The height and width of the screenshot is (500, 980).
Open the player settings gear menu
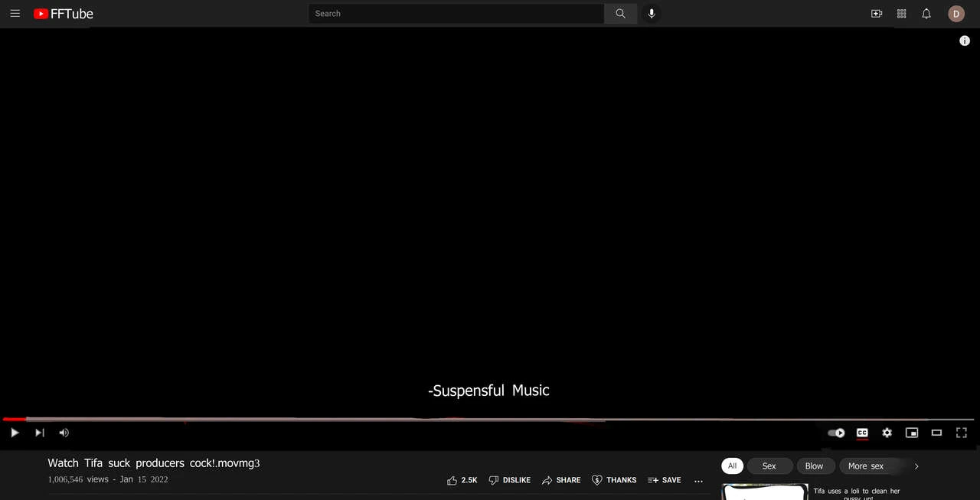tap(887, 433)
